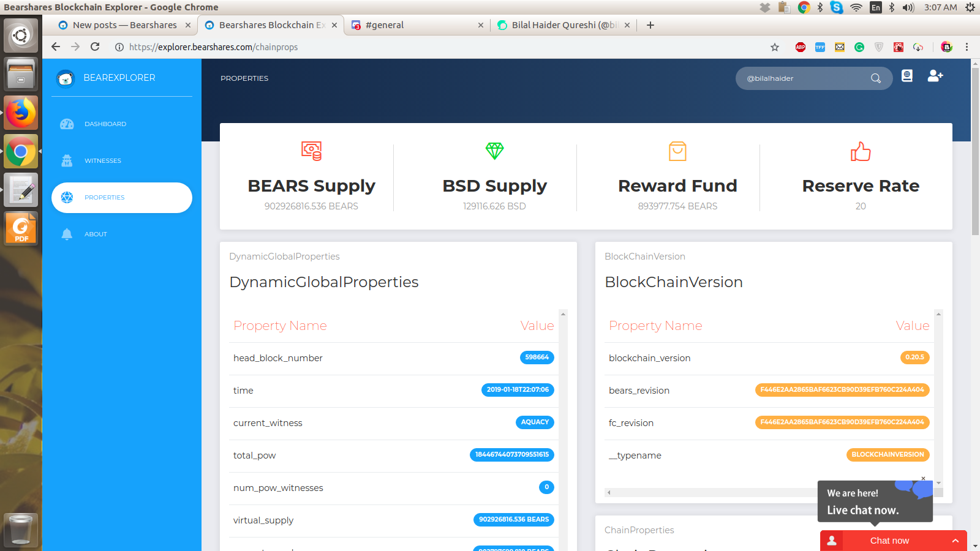Click the BSD Supply diamond icon
Viewport: 980px width, 551px height.
click(494, 151)
